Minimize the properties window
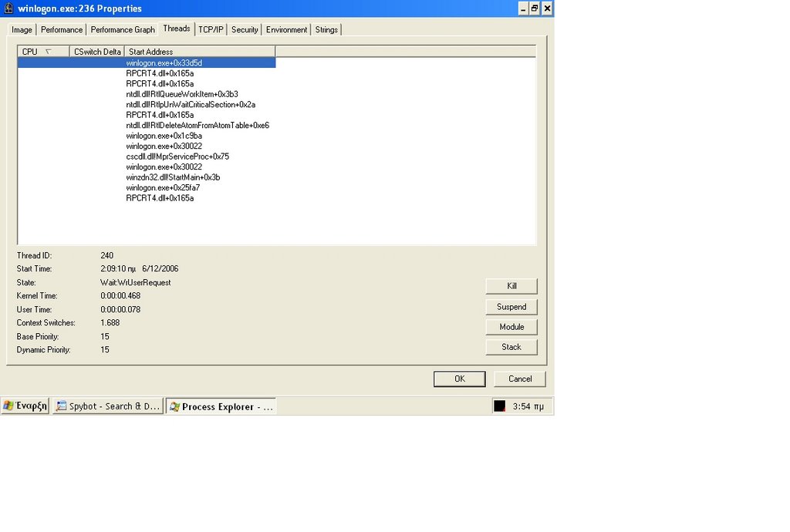 (x=523, y=8)
